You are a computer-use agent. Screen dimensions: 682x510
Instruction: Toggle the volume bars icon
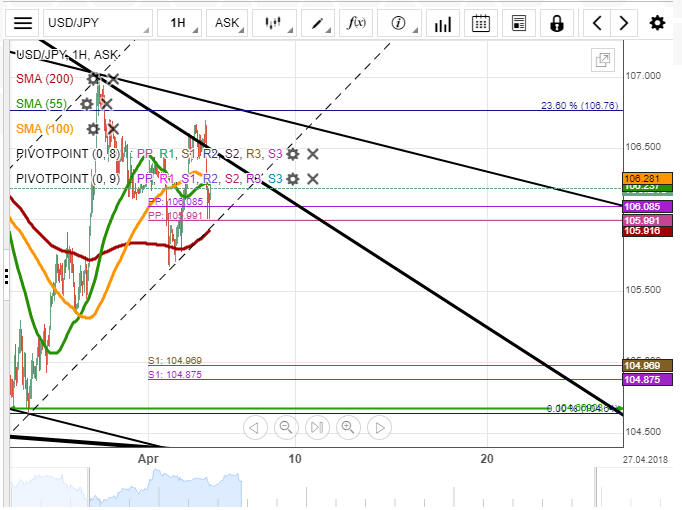443,23
